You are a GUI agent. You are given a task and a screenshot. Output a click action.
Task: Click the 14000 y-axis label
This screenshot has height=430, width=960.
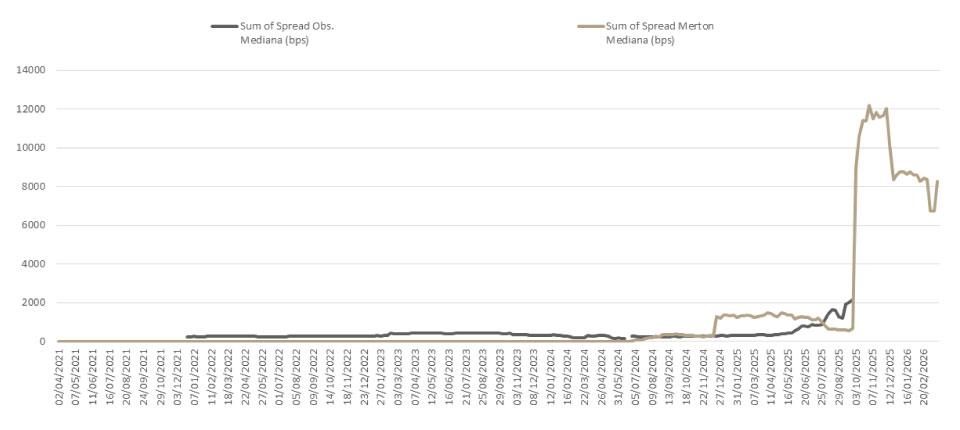click(x=31, y=70)
